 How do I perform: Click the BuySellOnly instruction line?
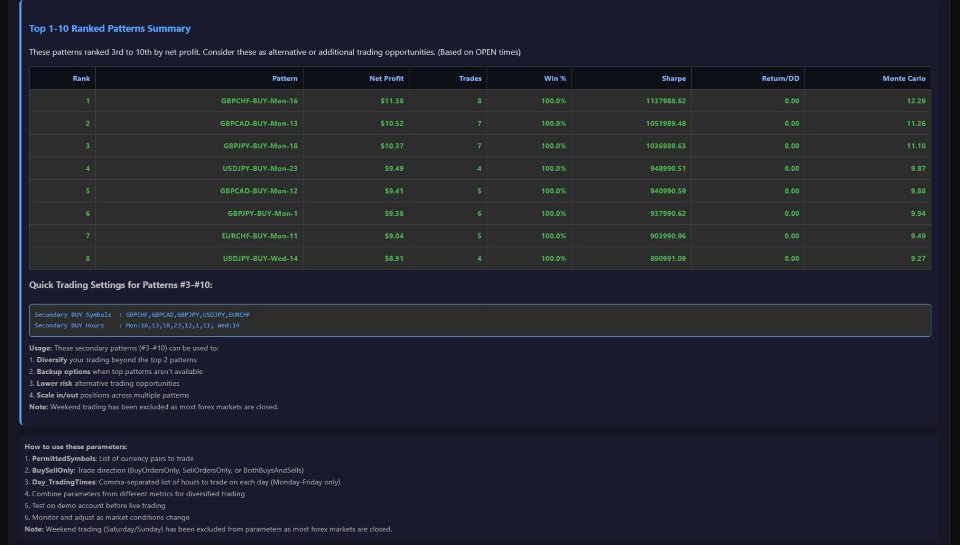pos(164,470)
